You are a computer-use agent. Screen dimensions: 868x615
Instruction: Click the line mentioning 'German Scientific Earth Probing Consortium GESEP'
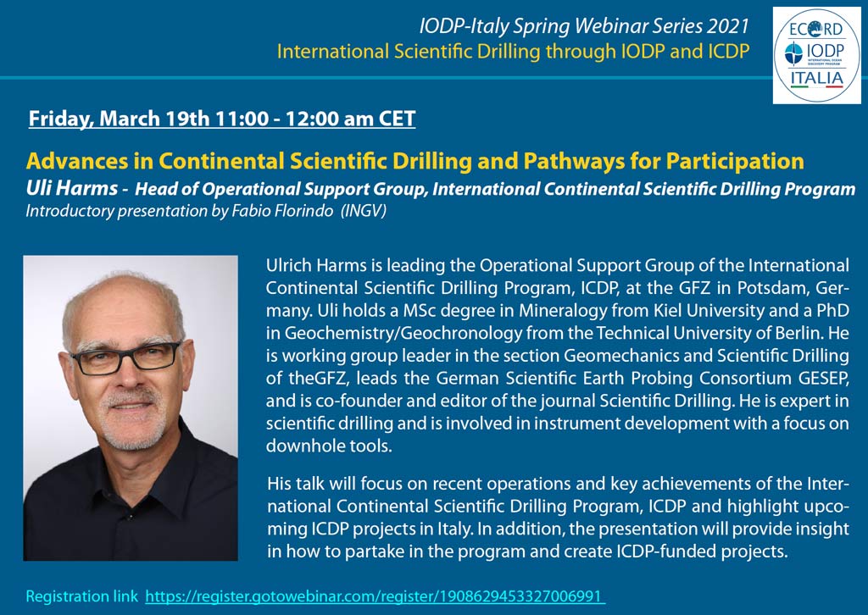click(558, 378)
